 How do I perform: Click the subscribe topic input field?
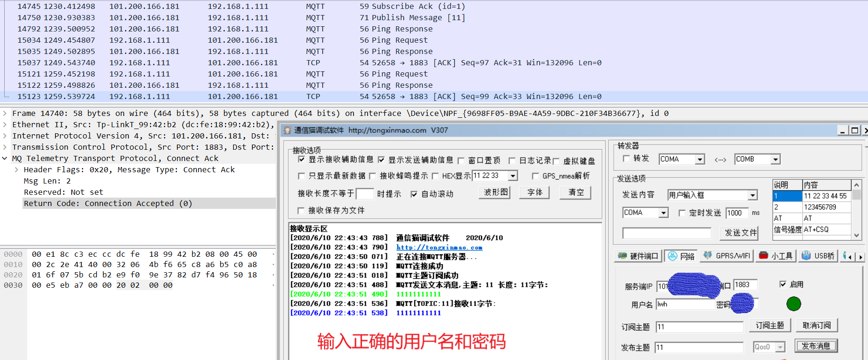(700, 327)
